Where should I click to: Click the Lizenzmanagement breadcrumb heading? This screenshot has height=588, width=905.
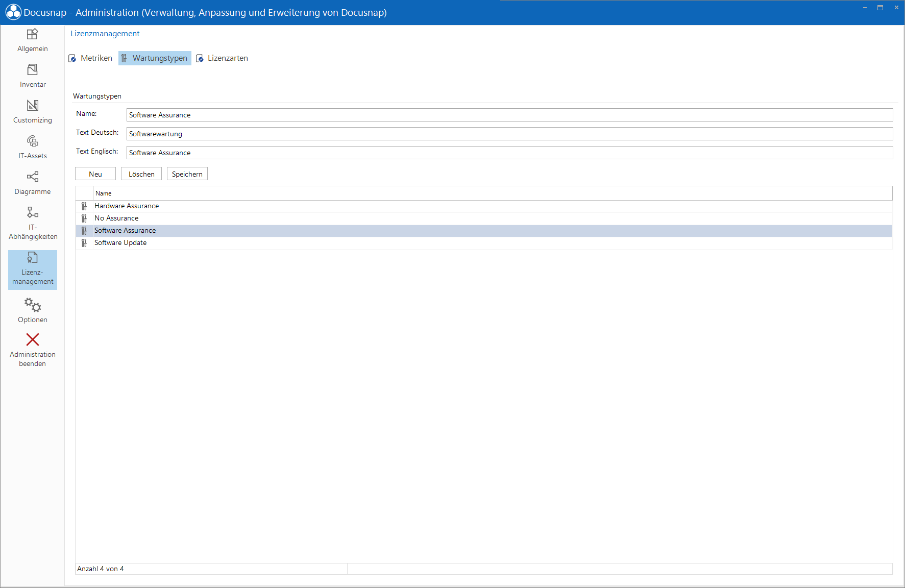[105, 34]
